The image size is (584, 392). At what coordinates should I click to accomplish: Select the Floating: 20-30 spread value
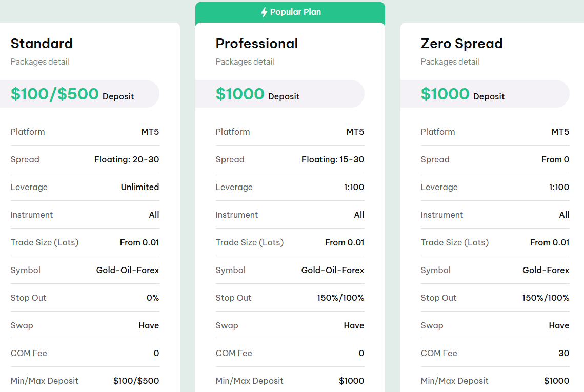[126, 159]
